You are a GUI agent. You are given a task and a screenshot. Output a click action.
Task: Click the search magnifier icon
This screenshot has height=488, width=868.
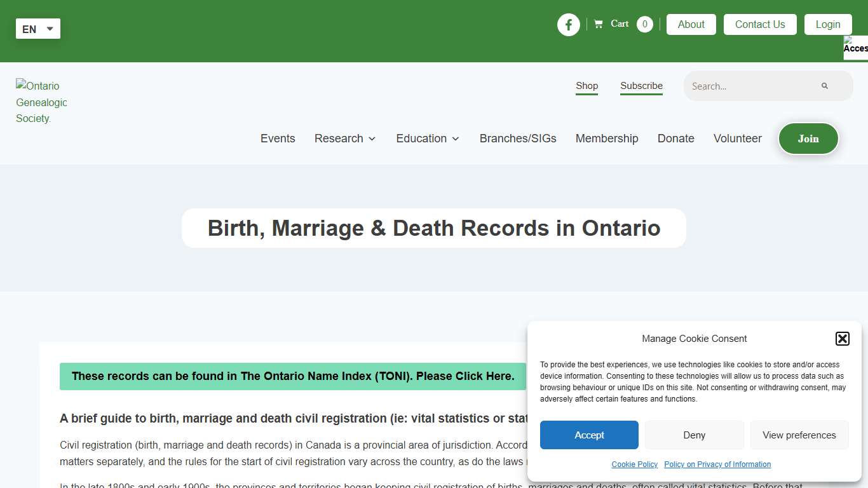[x=824, y=85]
